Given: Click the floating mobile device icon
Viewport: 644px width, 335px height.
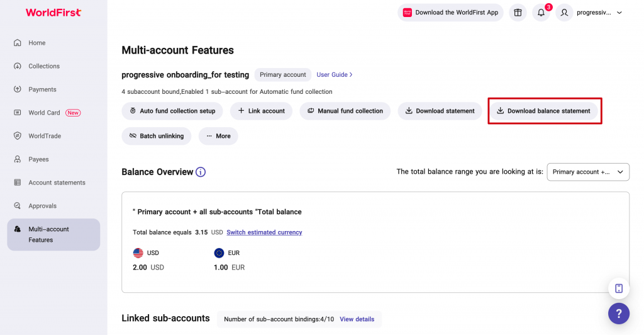Looking at the screenshot, I should click(618, 288).
